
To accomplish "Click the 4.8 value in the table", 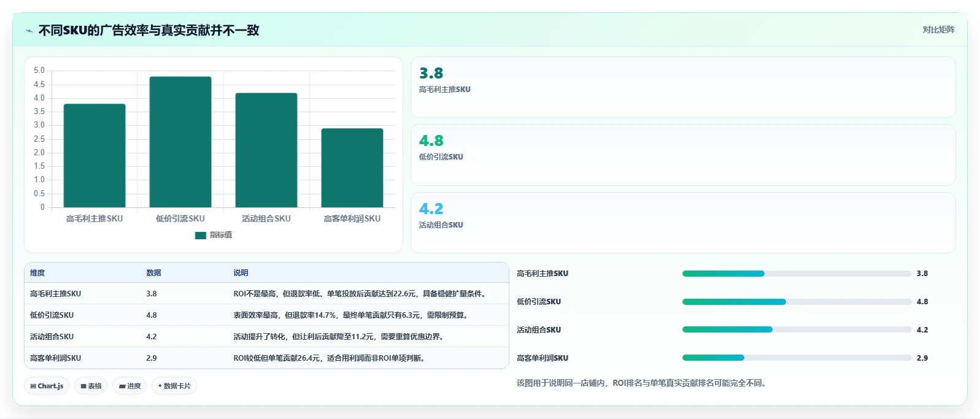I will tap(152, 315).
